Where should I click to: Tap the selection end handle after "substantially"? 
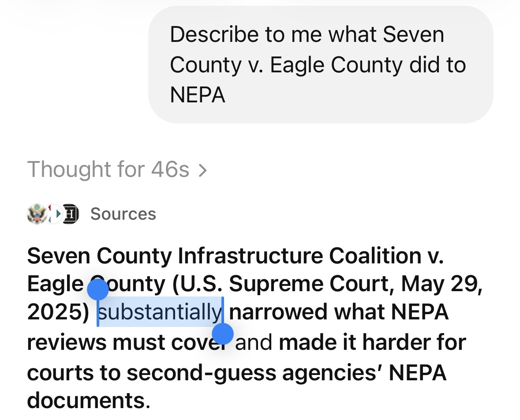pos(223,333)
